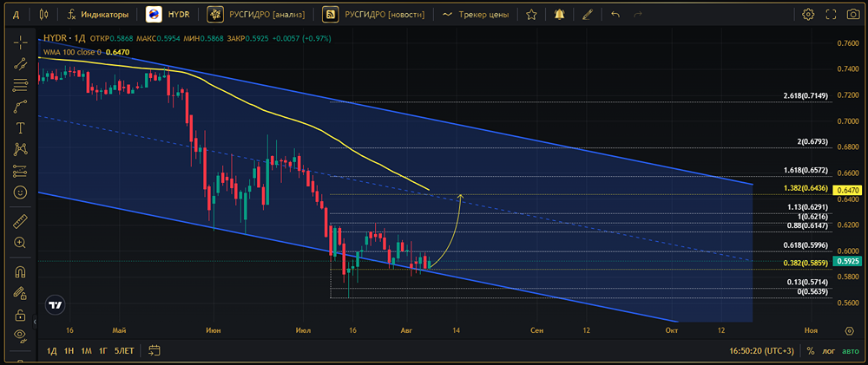868x365 pixels.
Task: Click the yellow 0.6470 WMA price label
Action: pyautogui.click(x=848, y=190)
